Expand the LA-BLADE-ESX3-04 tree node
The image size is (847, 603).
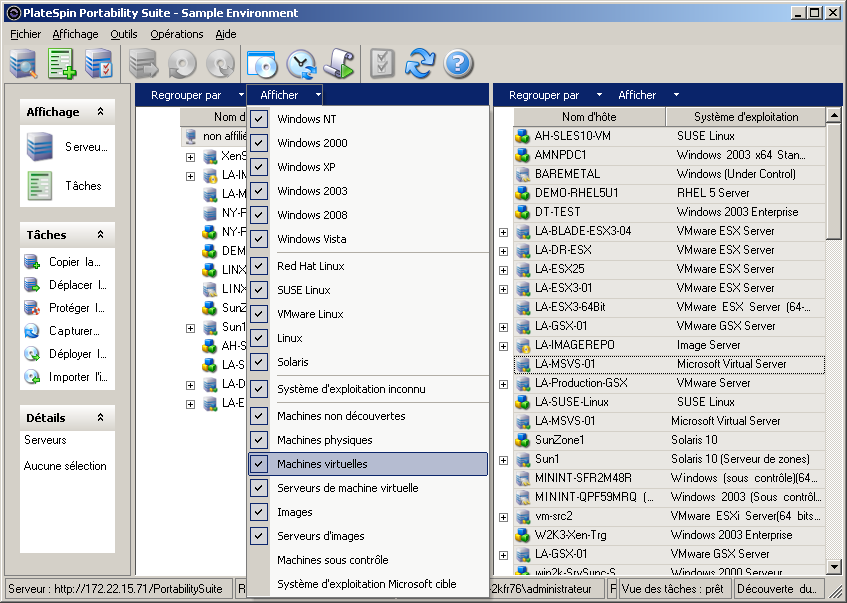click(503, 231)
